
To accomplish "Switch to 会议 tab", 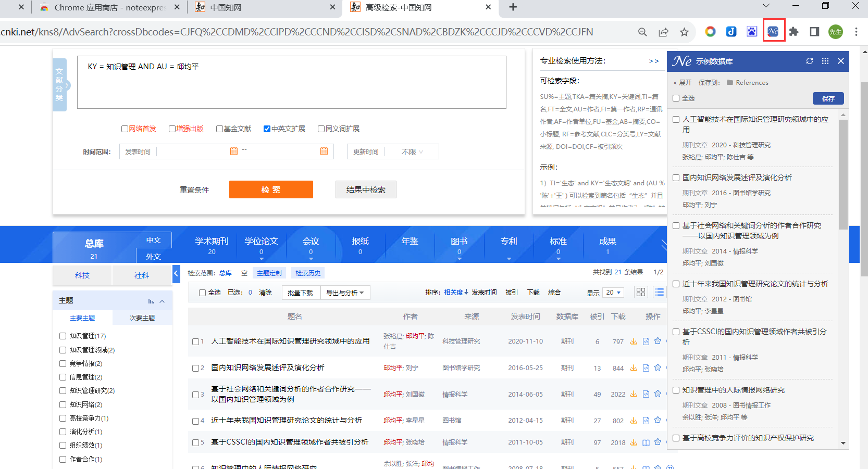I will click(311, 245).
